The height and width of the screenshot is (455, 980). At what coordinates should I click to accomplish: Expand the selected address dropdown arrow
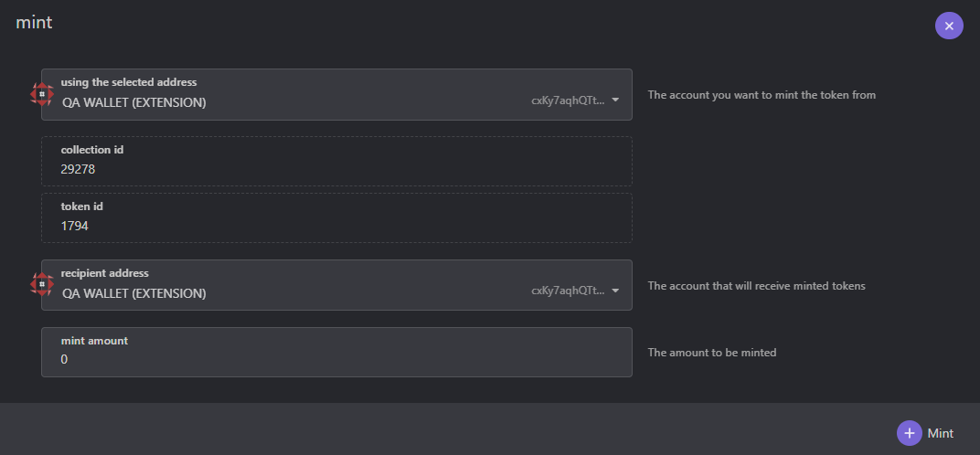[615, 100]
